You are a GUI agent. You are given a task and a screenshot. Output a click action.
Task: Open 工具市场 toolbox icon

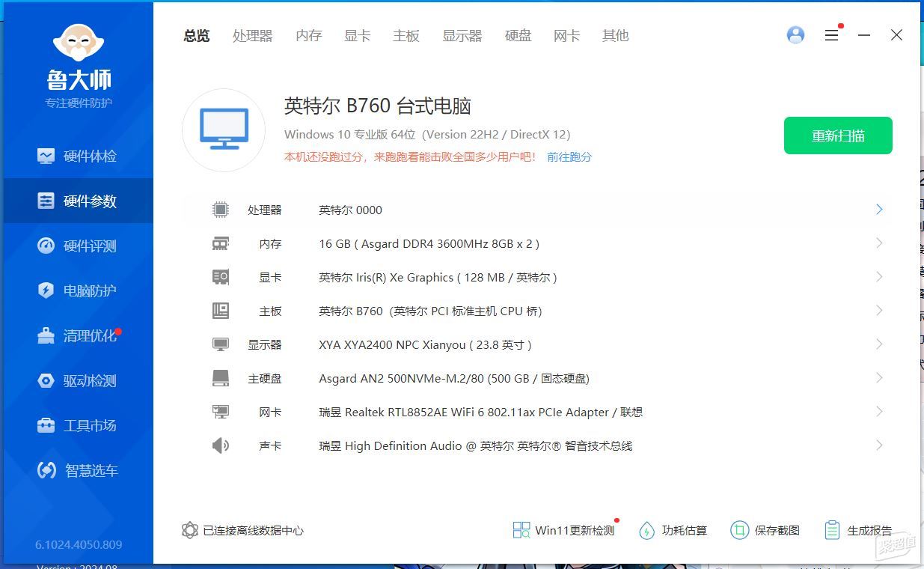point(46,425)
